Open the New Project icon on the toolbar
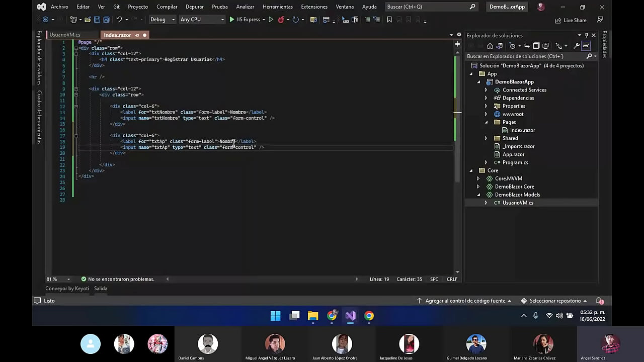Screen dimensions: 644x362 (72, 19)
